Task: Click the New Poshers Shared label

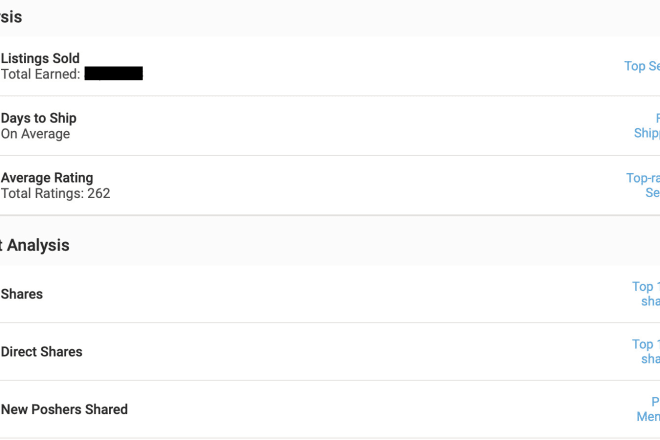Action: point(64,409)
